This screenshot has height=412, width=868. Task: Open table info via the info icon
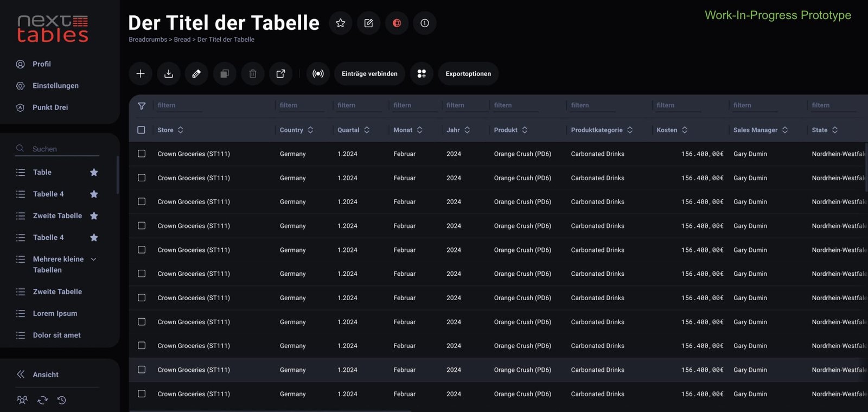coord(425,23)
